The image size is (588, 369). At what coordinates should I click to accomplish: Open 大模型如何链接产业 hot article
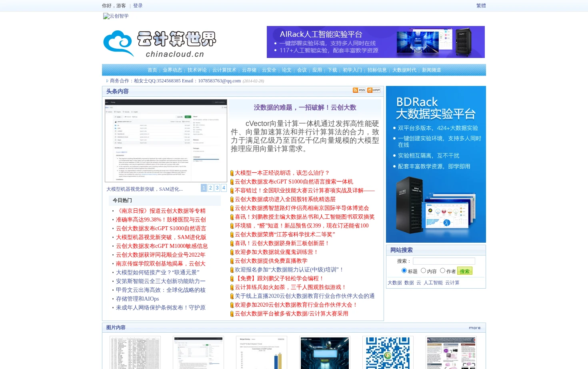(x=158, y=272)
